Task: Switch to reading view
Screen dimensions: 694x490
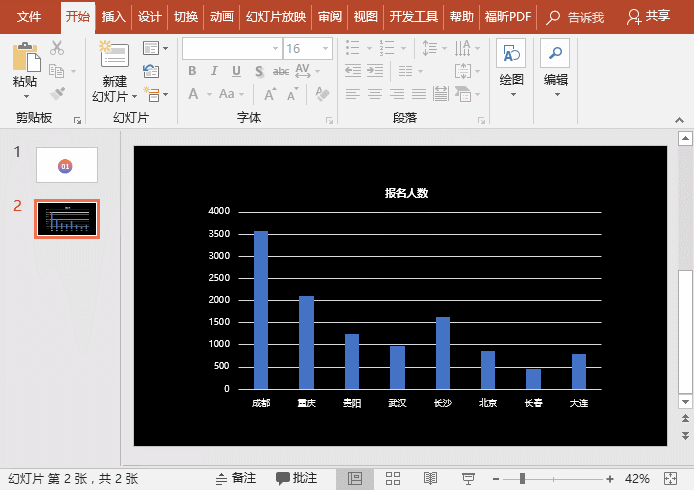Action: (x=430, y=479)
